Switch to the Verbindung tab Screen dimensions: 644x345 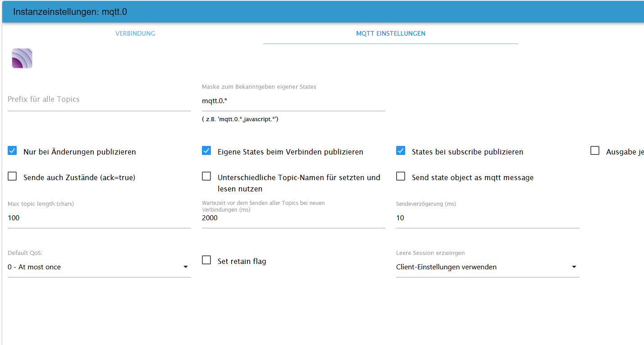tap(135, 33)
